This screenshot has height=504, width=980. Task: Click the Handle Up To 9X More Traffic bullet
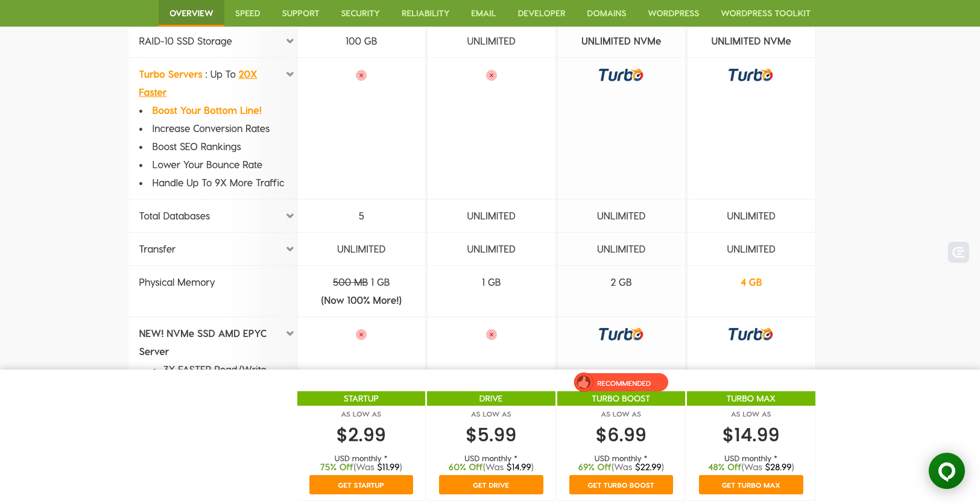coord(218,183)
